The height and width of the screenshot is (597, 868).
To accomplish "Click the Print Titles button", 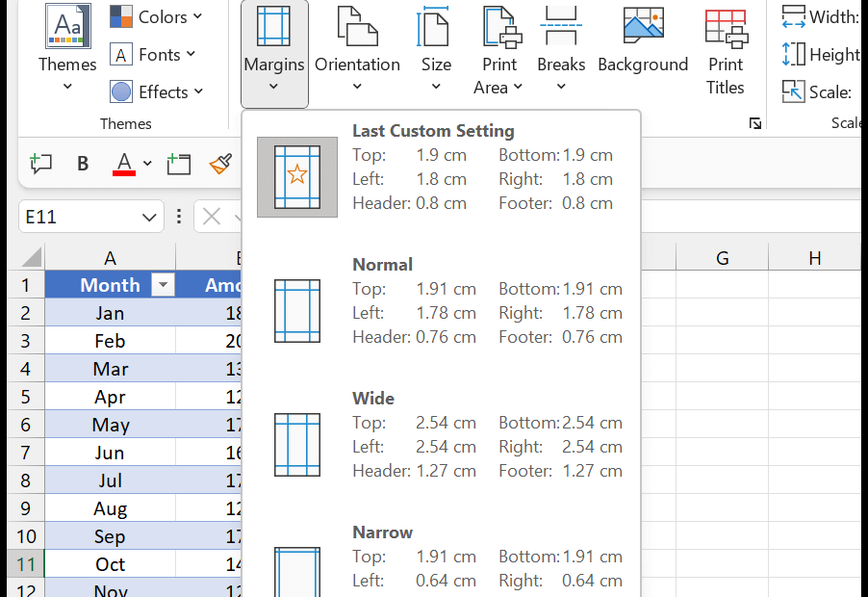I will click(726, 50).
